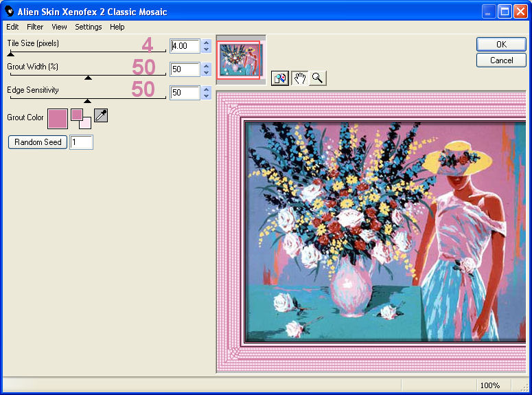This screenshot has height=395, width=532.
Task: Click the Tile Size value field
Action: pos(185,46)
